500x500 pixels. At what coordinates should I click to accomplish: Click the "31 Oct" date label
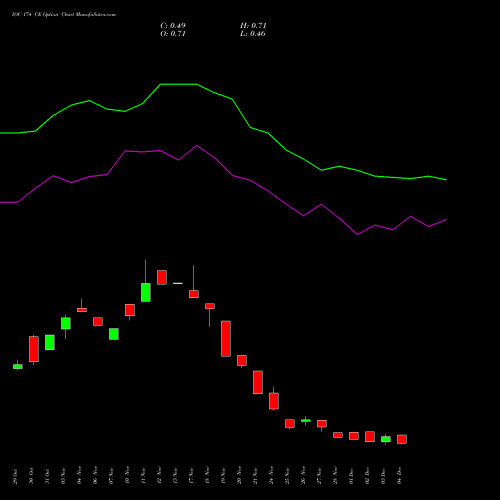[x=47, y=476]
